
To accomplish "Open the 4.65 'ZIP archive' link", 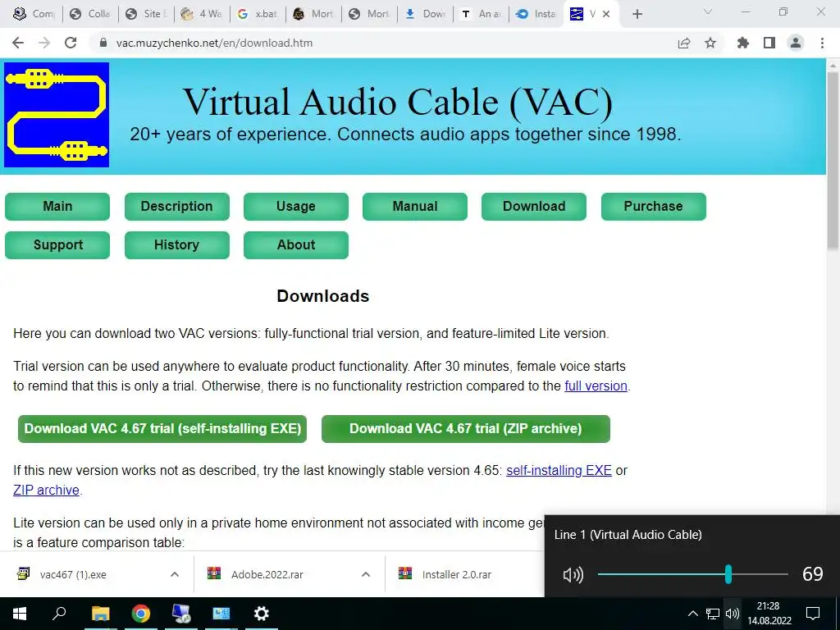I will pos(46,491).
